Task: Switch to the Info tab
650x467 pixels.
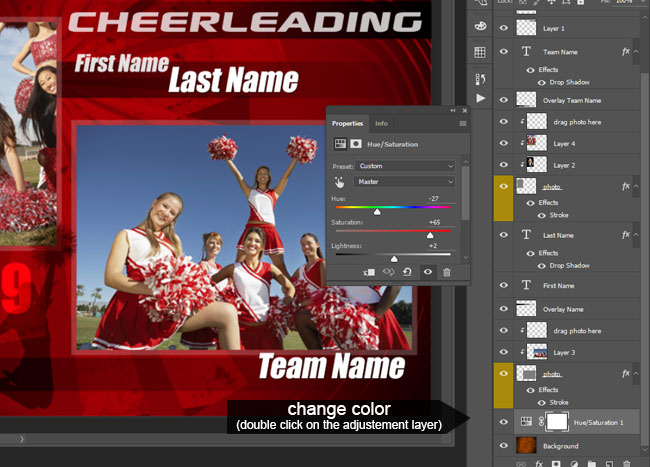Action: coord(381,123)
